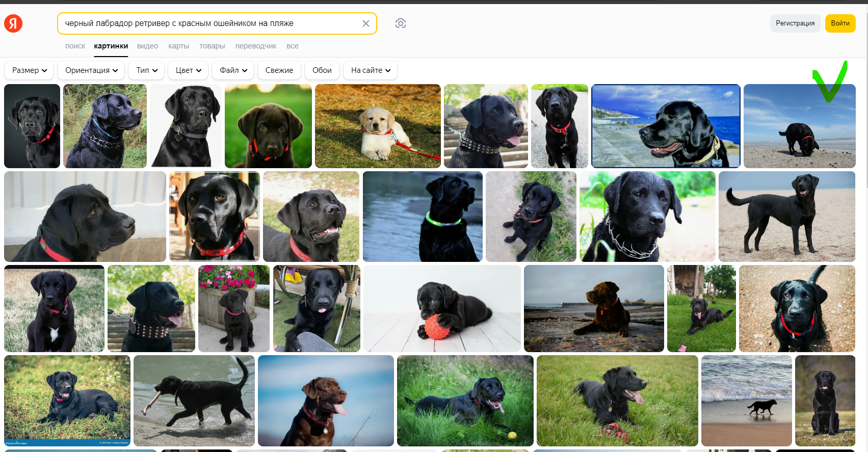The width and height of the screenshot is (868, 452).
Task: Open black lab profile against white wall
Action: click(x=85, y=217)
